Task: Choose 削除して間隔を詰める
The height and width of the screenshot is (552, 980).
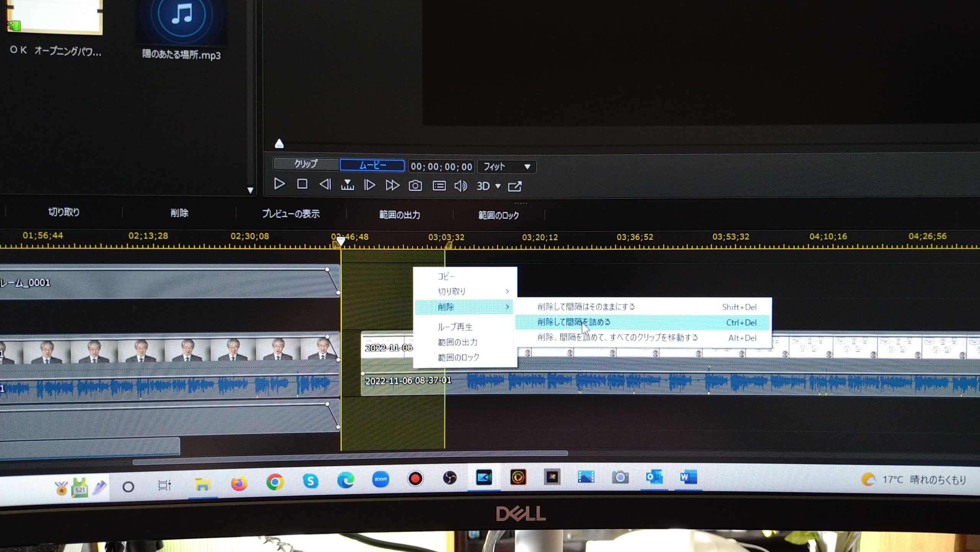Action: tap(642, 322)
